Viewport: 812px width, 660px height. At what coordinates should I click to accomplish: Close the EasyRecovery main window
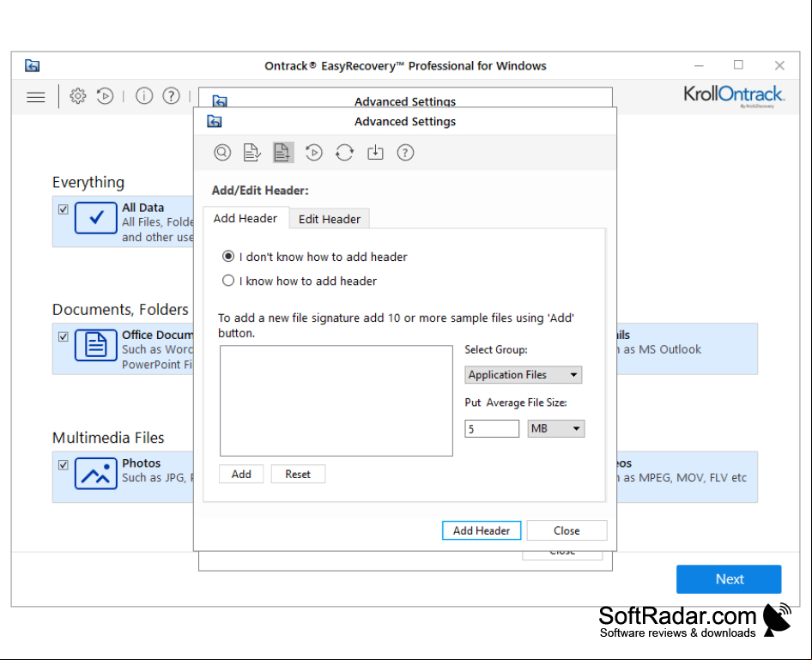[779, 65]
